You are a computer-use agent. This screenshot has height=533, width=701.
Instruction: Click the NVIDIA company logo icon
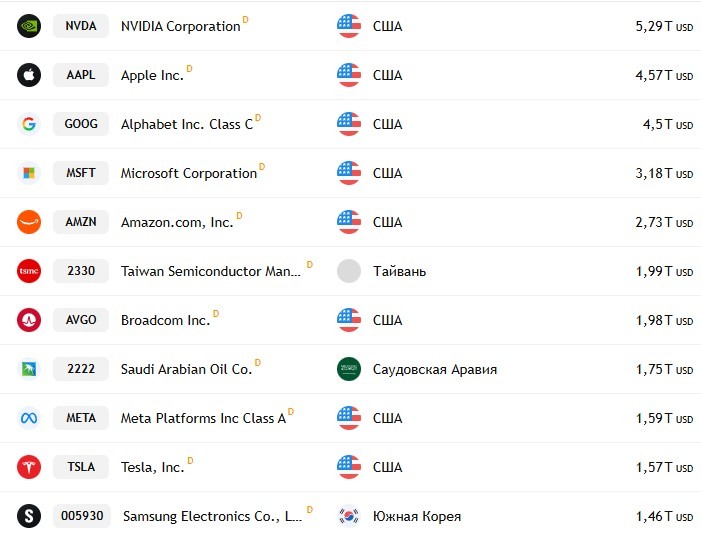29,26
